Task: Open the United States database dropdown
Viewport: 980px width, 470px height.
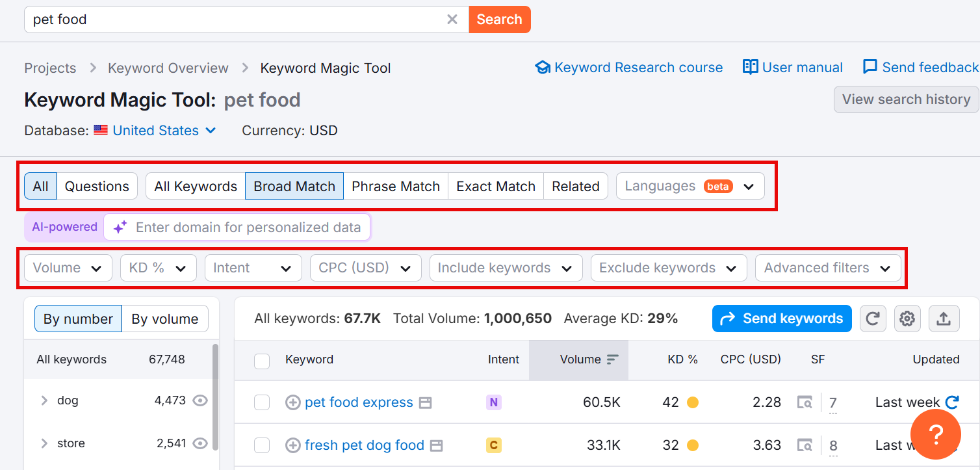Action: 164,131
